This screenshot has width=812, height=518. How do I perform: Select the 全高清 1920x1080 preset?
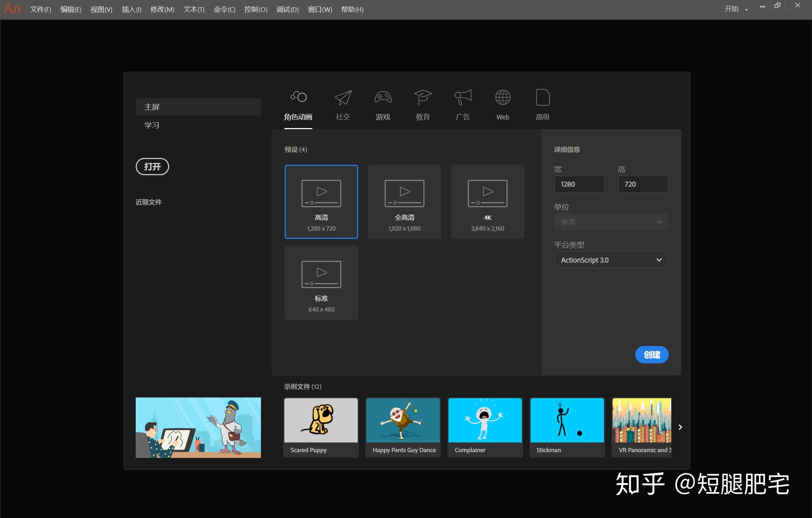[x=404, y=201]
